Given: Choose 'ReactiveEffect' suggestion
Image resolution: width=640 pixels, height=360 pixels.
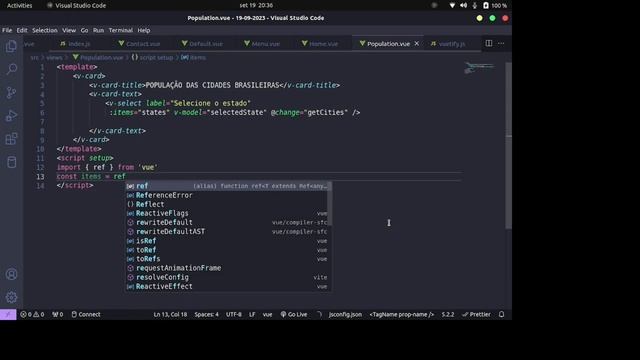Looking at the screenshot, I should [x=228, y=286].
